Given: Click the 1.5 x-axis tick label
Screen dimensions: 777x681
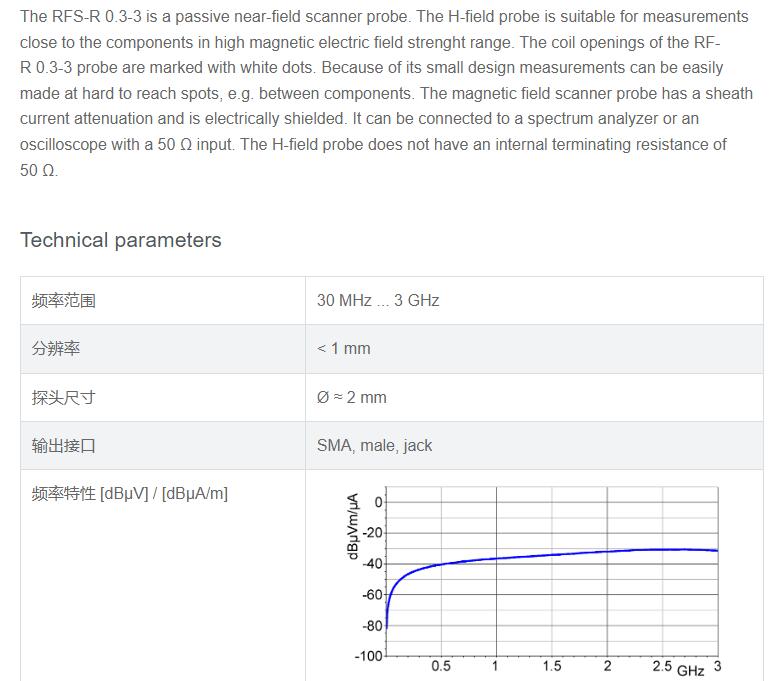Looking at the screenshot, I should coord(552,666).
